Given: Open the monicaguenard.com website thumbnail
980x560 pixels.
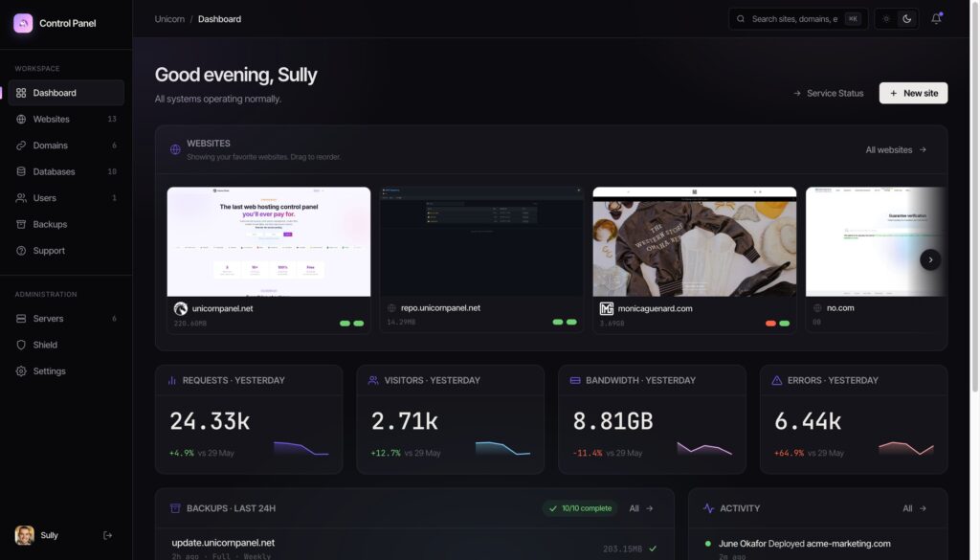Looking at the screenshot, I should click(695, 242).
